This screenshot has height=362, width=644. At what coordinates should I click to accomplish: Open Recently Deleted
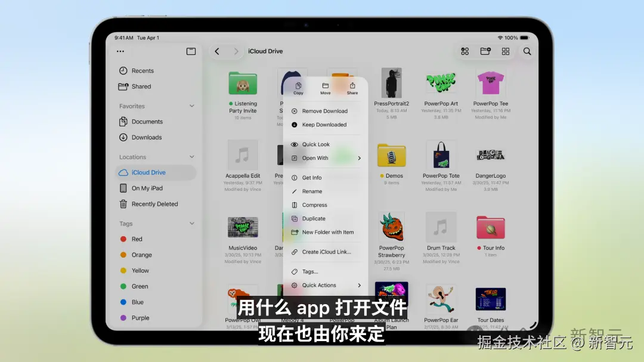coord(156,204)
